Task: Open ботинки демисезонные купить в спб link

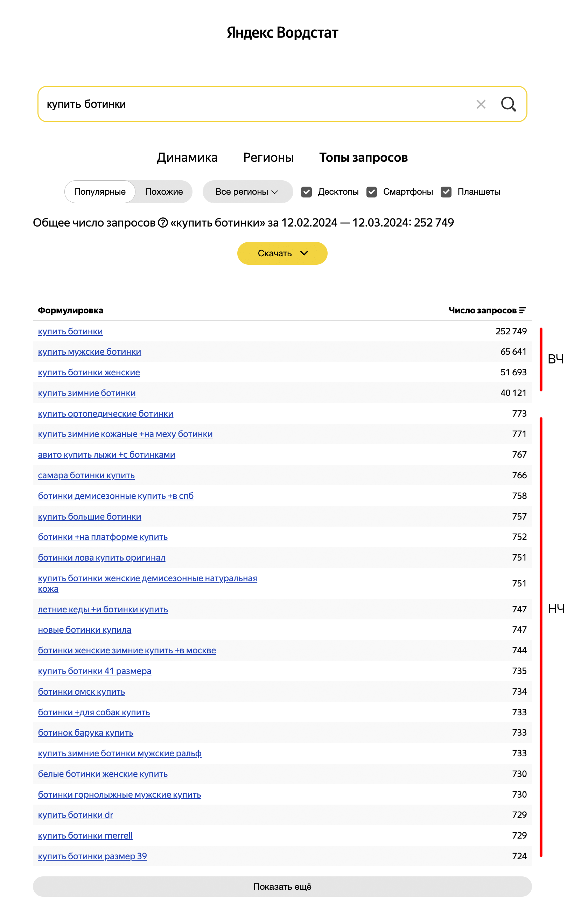Action: pyautogui.click(x=116, y=496)
